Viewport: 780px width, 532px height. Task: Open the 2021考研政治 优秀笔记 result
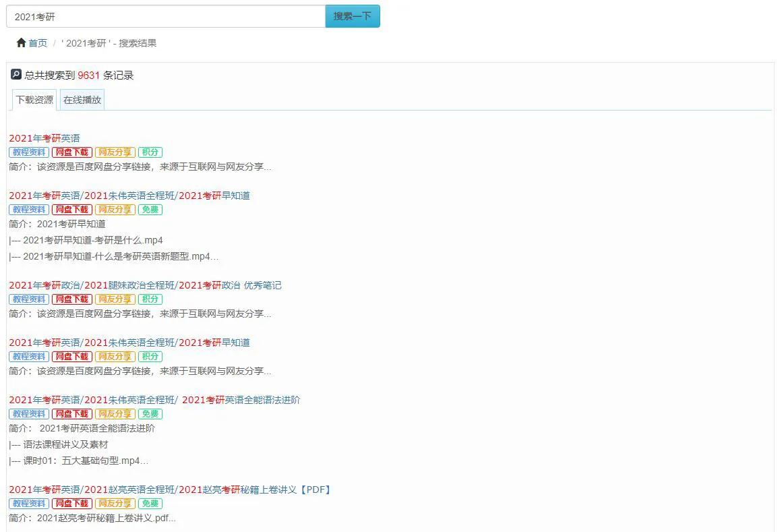144,285
